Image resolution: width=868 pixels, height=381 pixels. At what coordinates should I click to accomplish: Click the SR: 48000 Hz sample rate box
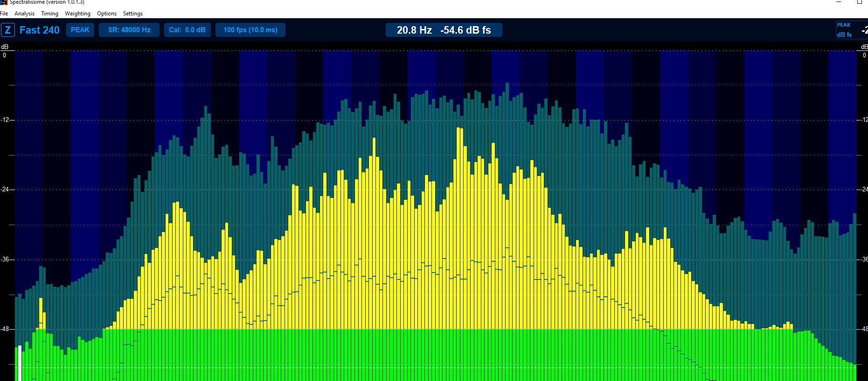(x=129, y=30)
